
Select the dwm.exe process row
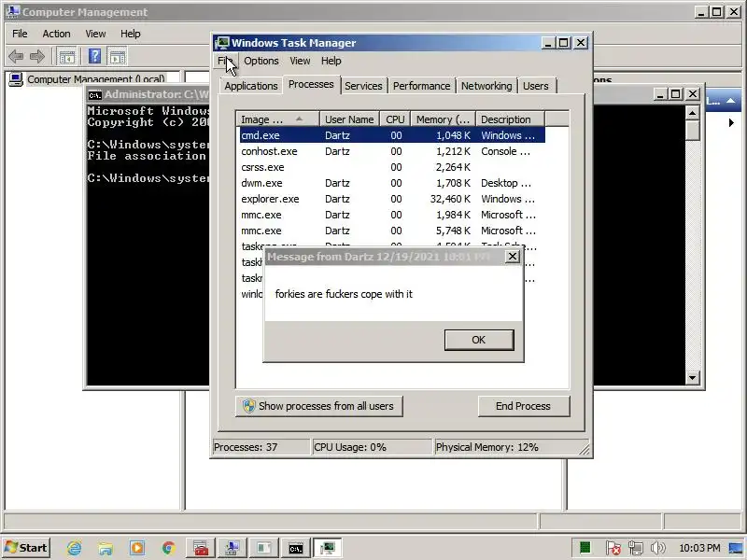(x=392, y=183)
